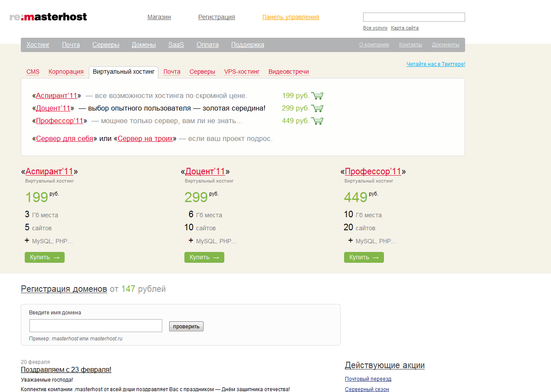Open the re:masterhost logo homepage
Image resolution: width=551 pixels, height=392 pixels.
[x=48, y=17]
